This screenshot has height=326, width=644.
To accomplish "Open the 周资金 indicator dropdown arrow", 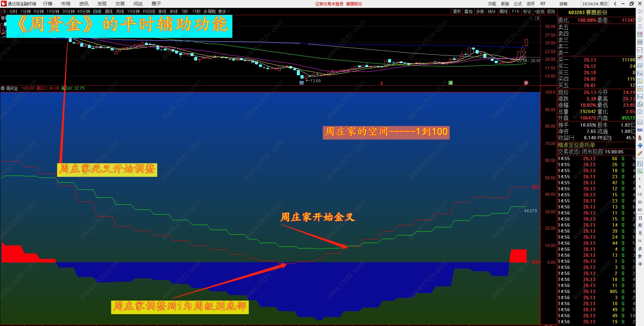I will 3,88.
